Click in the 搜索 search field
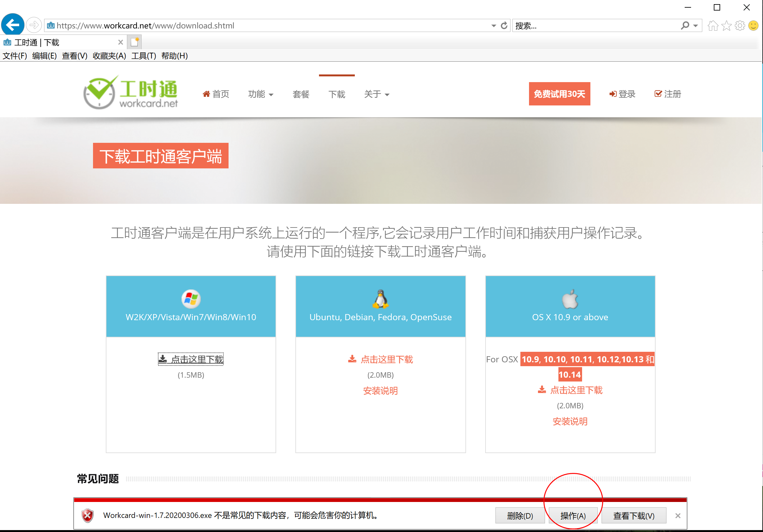The width and height of the screenshot is (763, 532). (595, 26)
